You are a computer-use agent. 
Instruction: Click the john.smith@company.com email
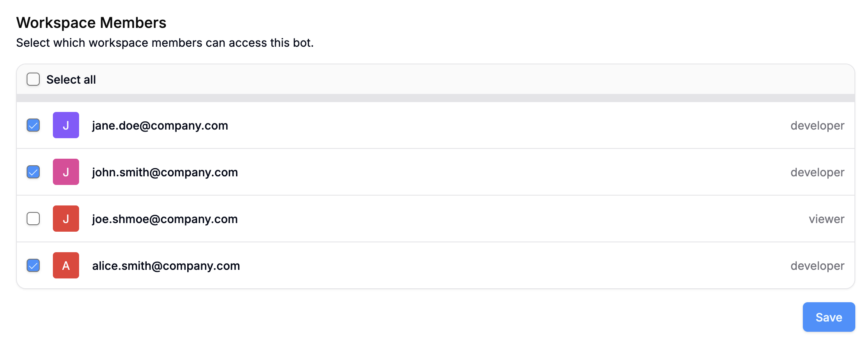[x=165, y=172]
